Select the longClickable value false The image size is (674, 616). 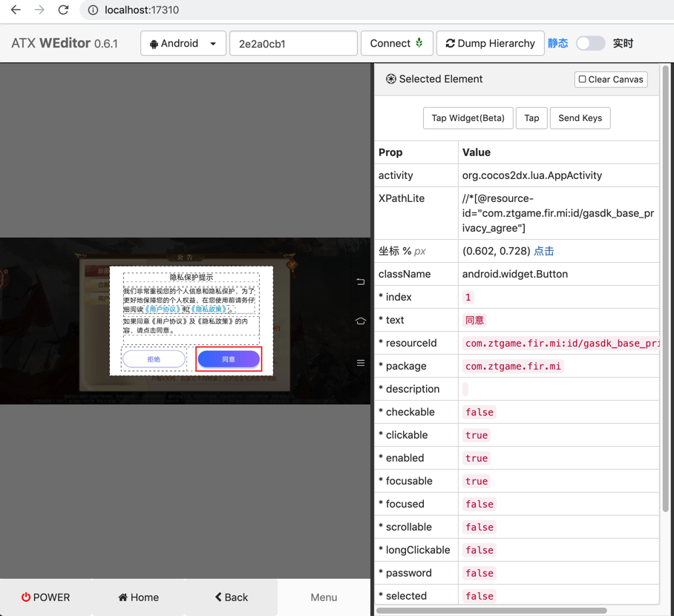[480, 550]
